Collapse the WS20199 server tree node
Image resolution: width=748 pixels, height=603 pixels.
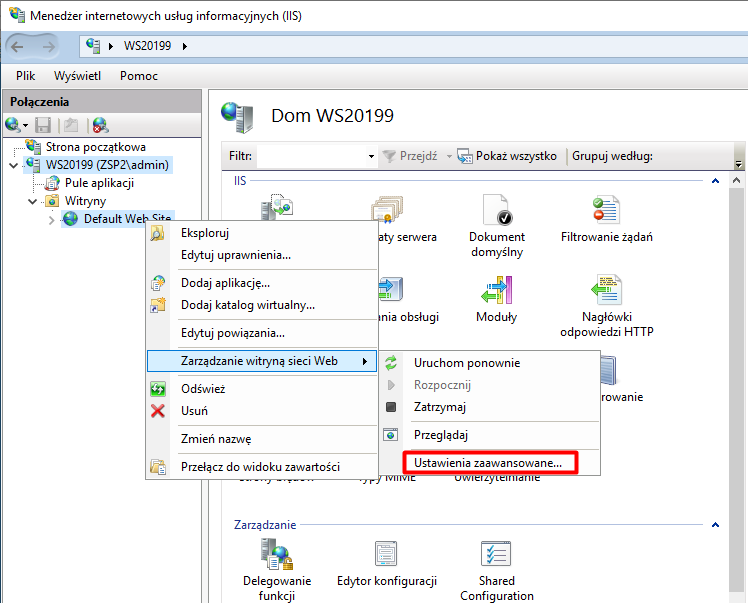(13, 165)
